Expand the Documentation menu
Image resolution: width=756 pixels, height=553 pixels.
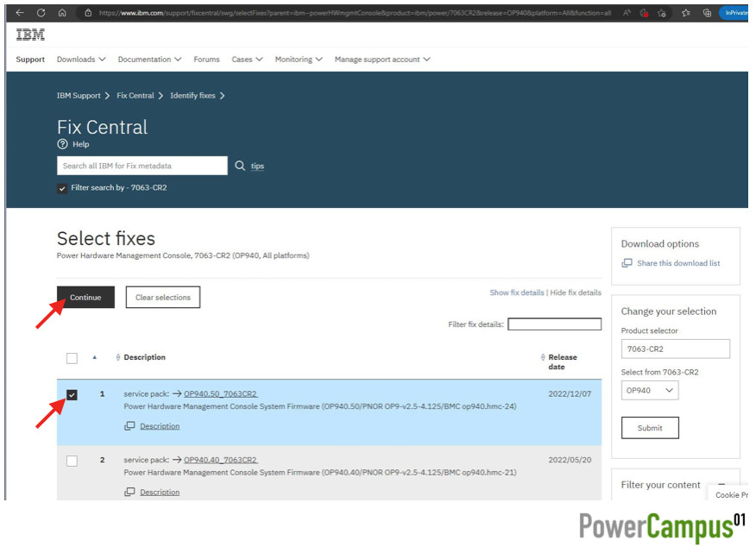[x=149, y=60]
